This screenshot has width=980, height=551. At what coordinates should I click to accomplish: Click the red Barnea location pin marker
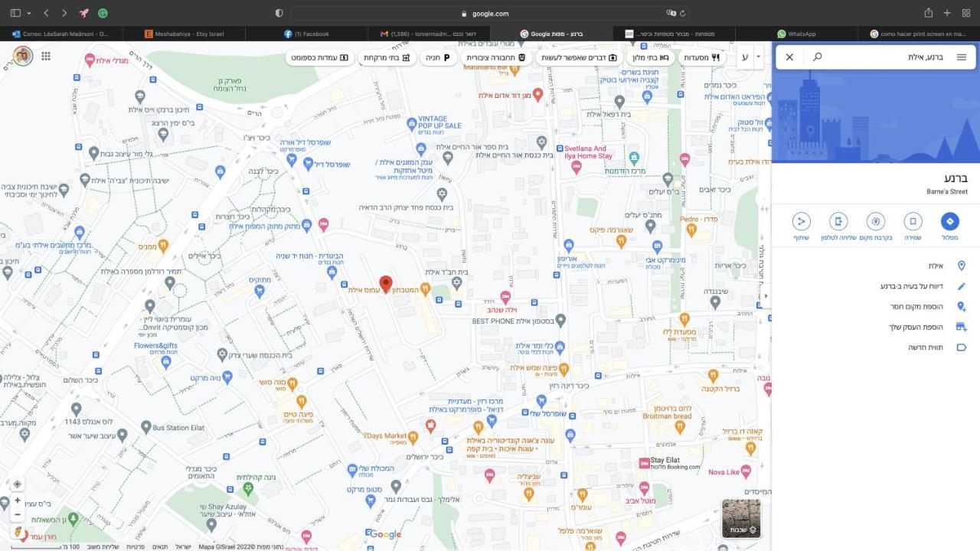click(x=386, y=285)
